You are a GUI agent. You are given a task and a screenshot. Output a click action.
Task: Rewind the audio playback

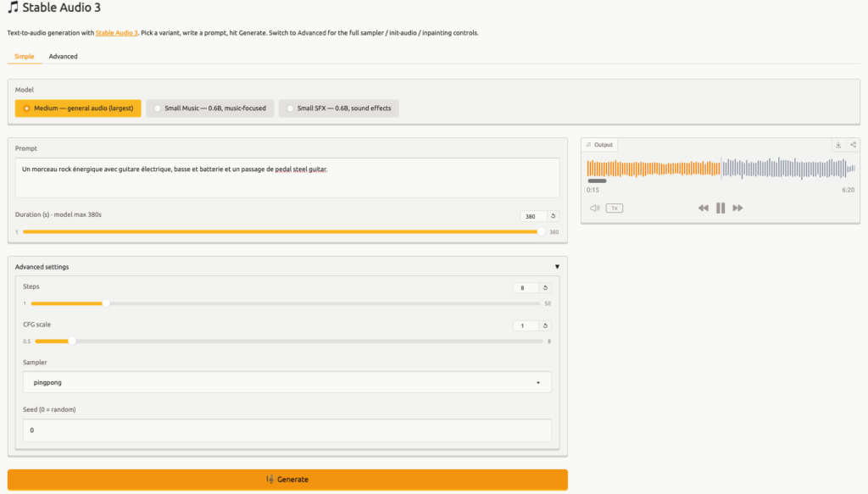(703, 208)
